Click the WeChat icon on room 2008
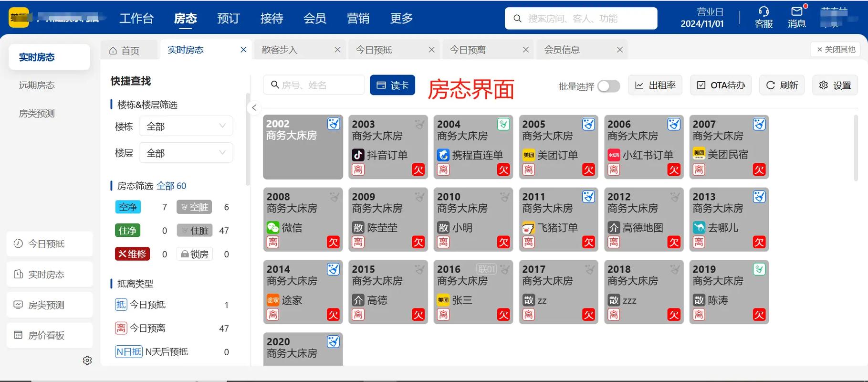This screenshot has height=382, width=868. pos(273,227)
